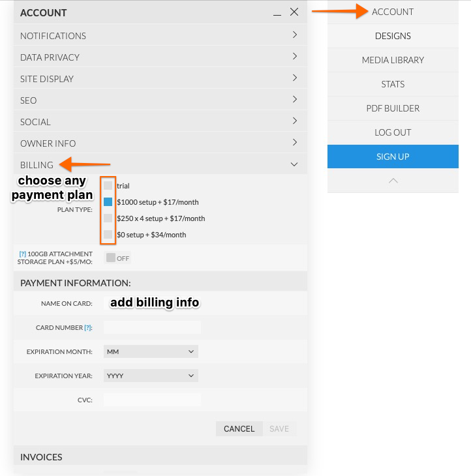
Task: Collapse the sidebar menu with up chevron
Action: [x=393, y=181]
